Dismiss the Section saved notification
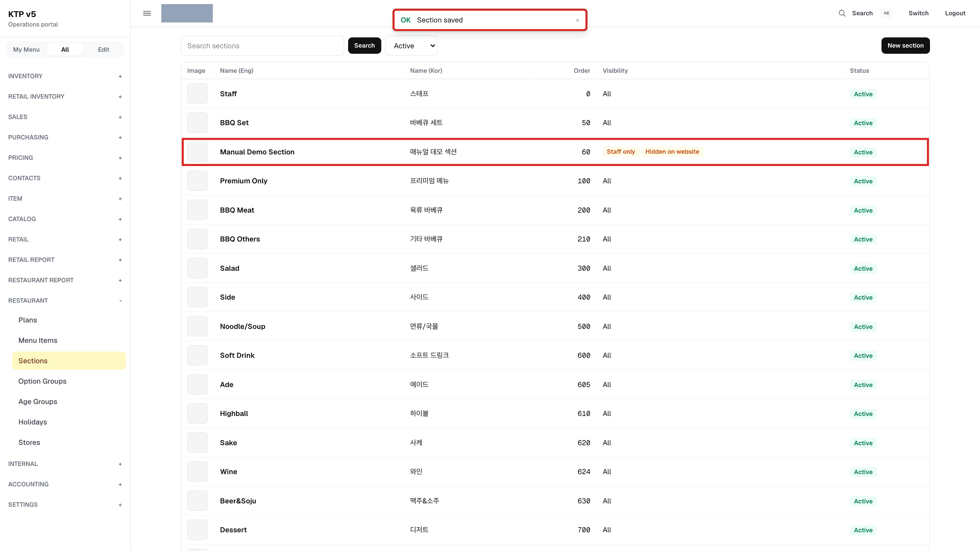 pos(577,20)
